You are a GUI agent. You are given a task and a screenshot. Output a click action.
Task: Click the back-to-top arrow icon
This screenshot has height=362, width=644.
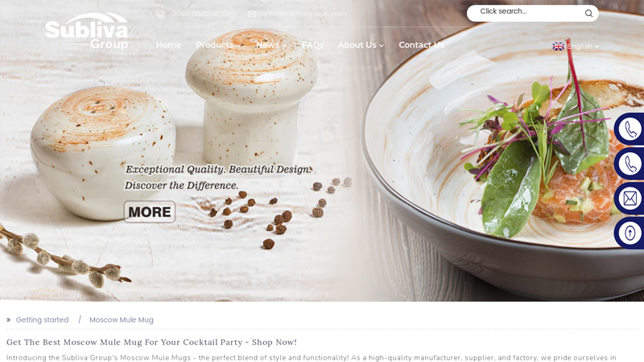630,233
